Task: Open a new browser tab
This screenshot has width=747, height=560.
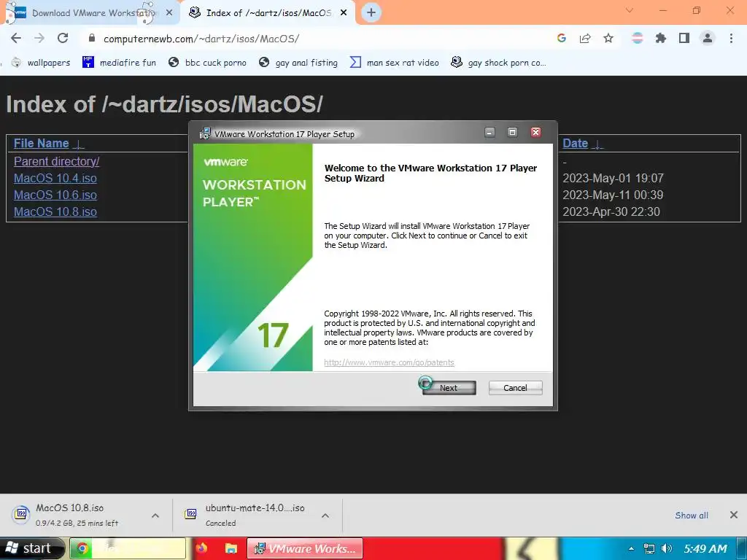Action: 371,13
